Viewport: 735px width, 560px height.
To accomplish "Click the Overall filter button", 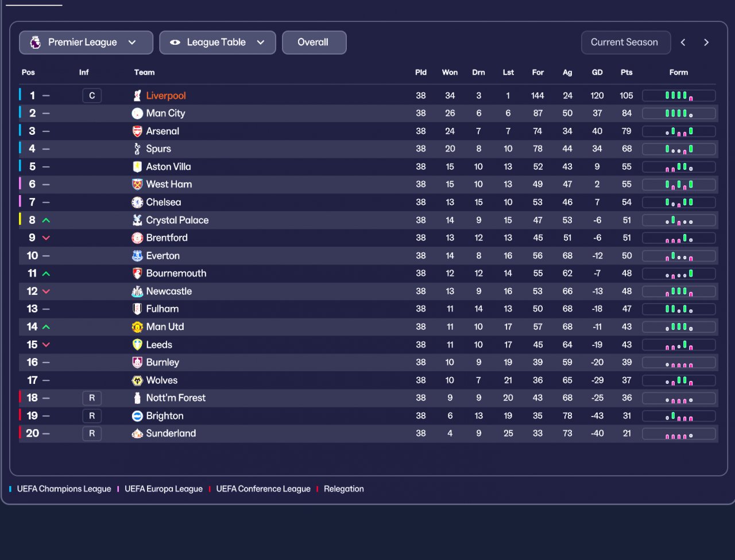I will [314, 42].
